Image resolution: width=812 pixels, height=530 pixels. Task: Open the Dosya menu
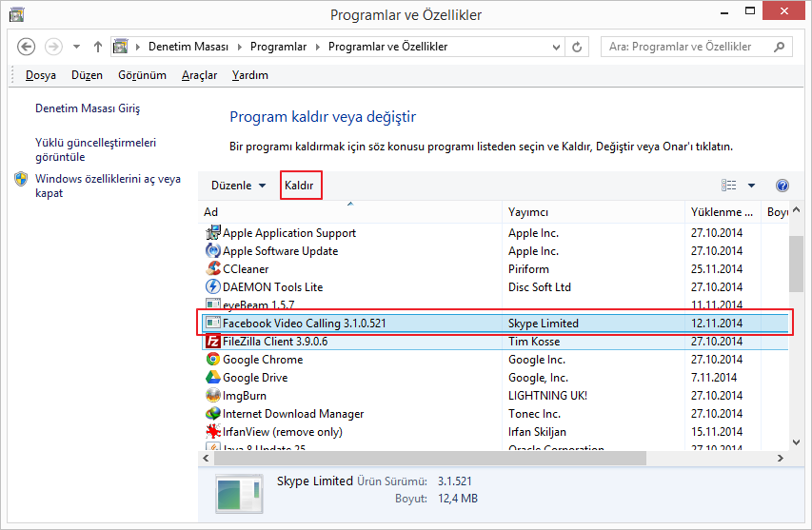tap(40, 75)
